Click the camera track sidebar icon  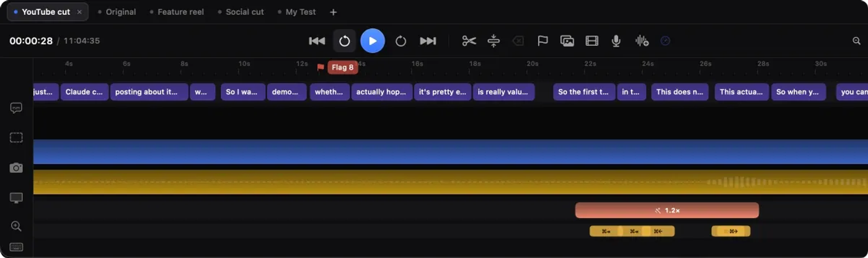pos(16,167)
